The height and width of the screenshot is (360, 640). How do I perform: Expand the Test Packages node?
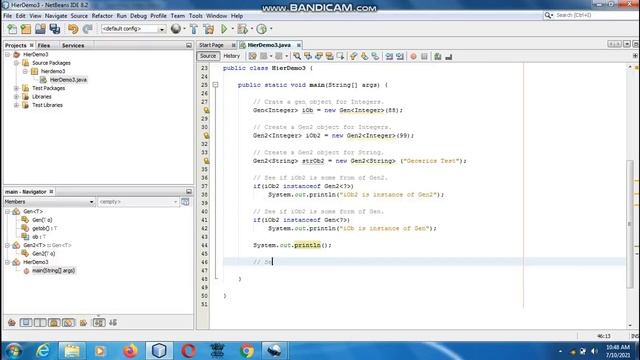(16, 88)
